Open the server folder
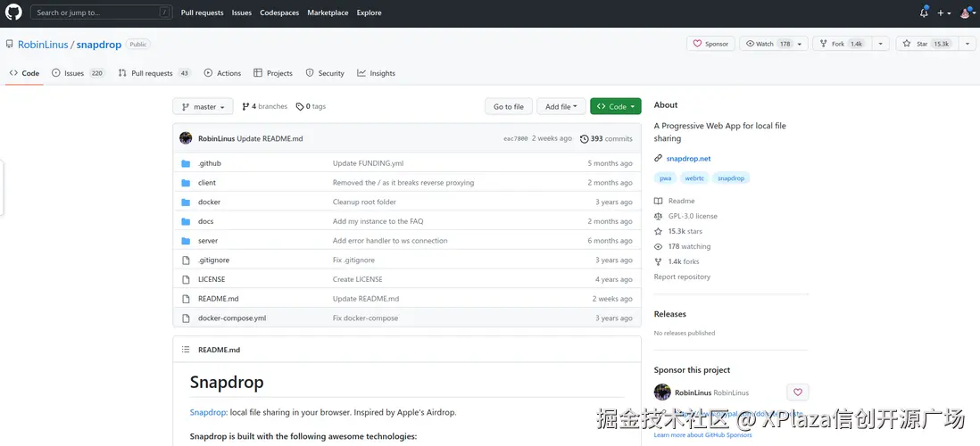The height and width of the screenshot is (446, 980). click(208, 241)
